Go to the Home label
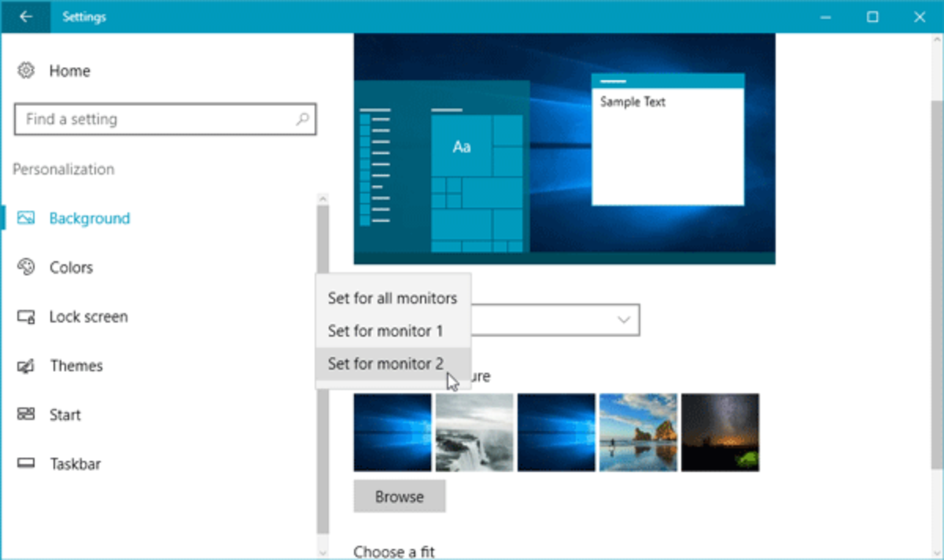Viewport: 944px width, 560px height. coord(69,71)
